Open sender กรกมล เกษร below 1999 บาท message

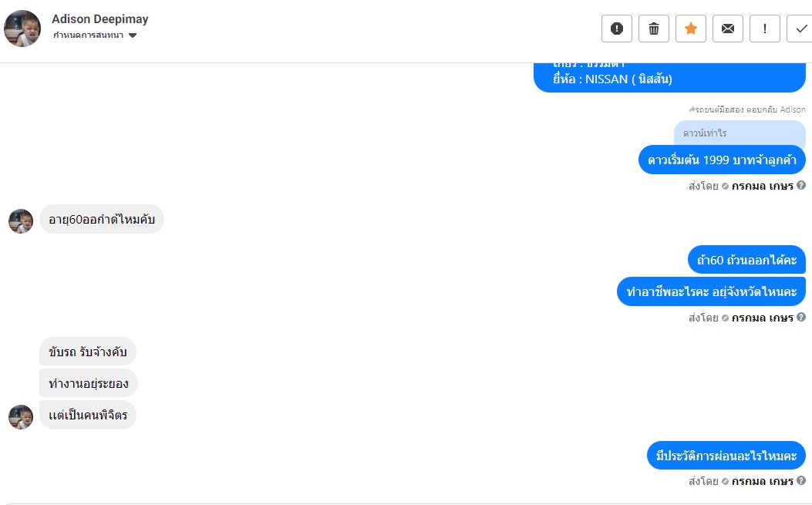(x=762, y=186)
